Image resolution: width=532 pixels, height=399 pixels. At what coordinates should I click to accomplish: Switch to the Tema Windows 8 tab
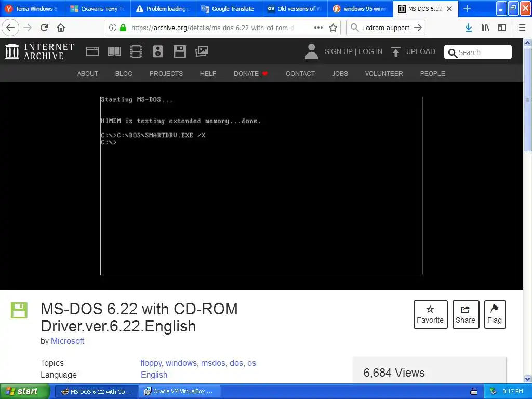(x=33, y=9)
